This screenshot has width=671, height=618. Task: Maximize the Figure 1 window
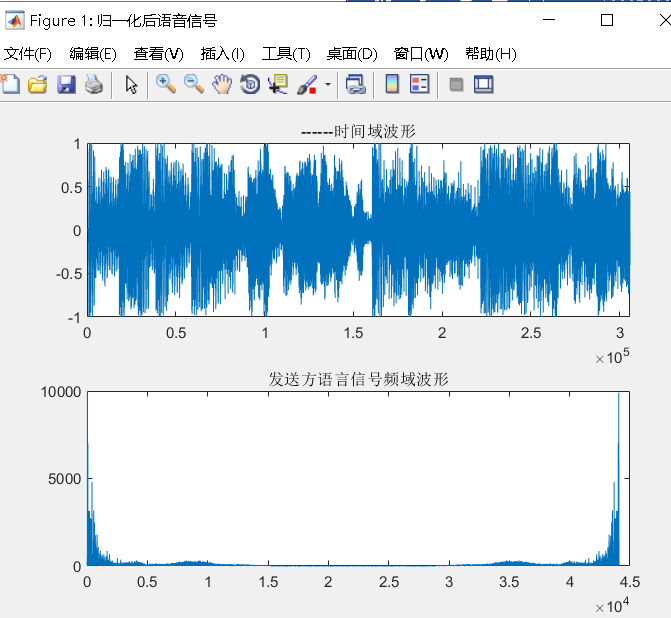click(607, 20)
